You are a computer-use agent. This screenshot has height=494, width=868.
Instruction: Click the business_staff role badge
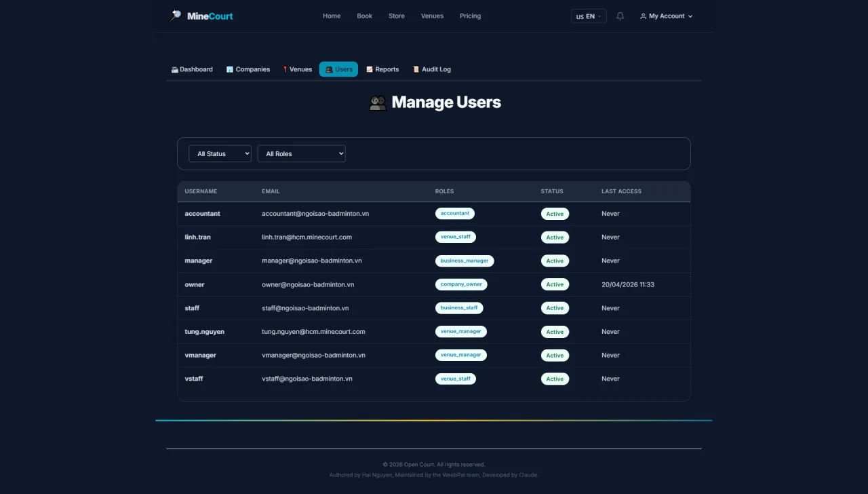click(459, 308)
